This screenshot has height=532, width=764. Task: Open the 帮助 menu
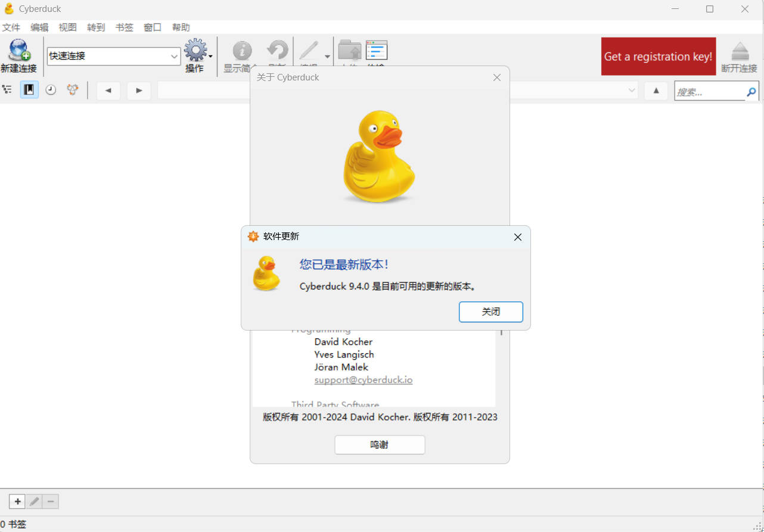[181, 27]
